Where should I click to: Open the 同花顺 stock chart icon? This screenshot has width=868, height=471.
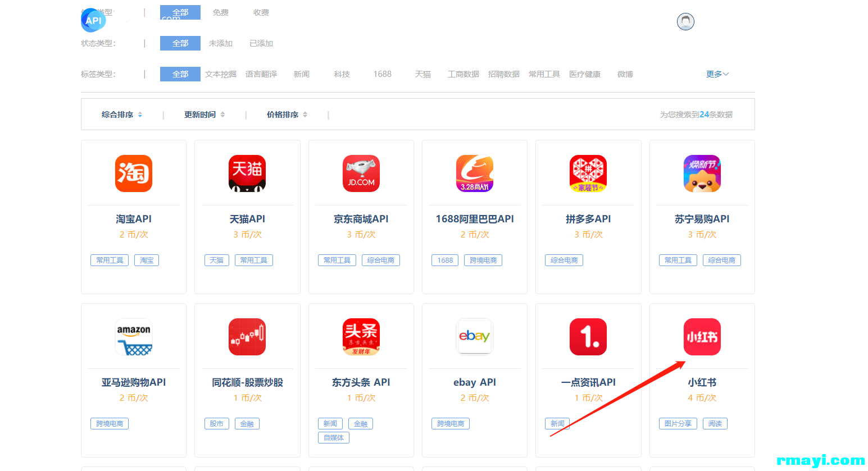click(x=247, y=337)
